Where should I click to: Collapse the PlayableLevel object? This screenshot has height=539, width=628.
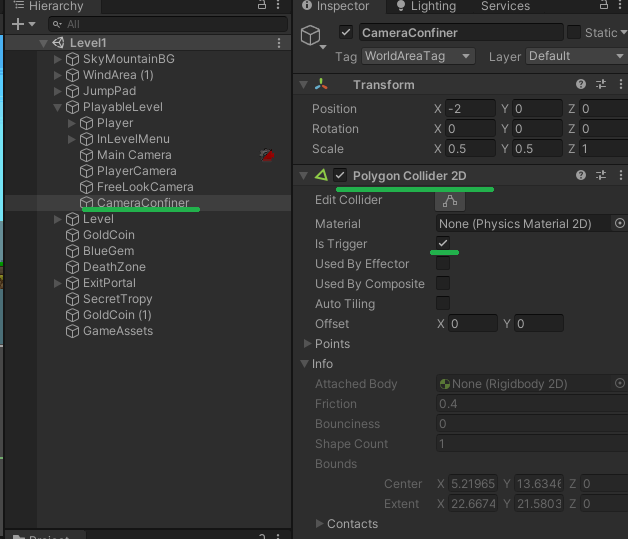coord(57,107)
